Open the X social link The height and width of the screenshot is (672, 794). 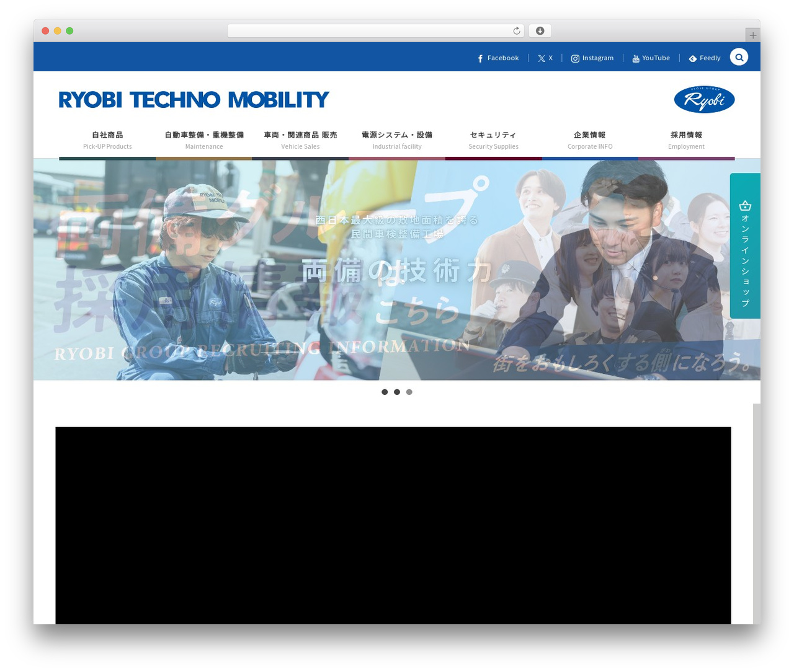(x=545, y=58)
